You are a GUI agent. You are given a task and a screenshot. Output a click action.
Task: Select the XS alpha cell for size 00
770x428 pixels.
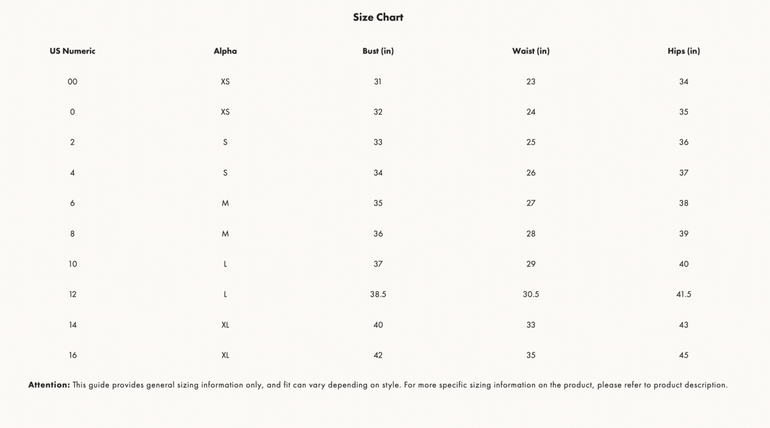[x=225, y=82]
